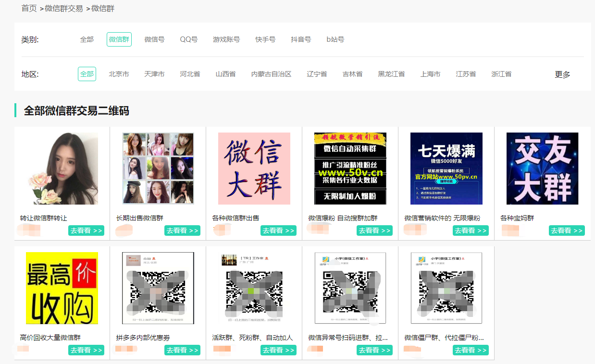595x364 pixels.
Task: Open 微信群 breadcrumb link
Action: [x=103, y=8]
